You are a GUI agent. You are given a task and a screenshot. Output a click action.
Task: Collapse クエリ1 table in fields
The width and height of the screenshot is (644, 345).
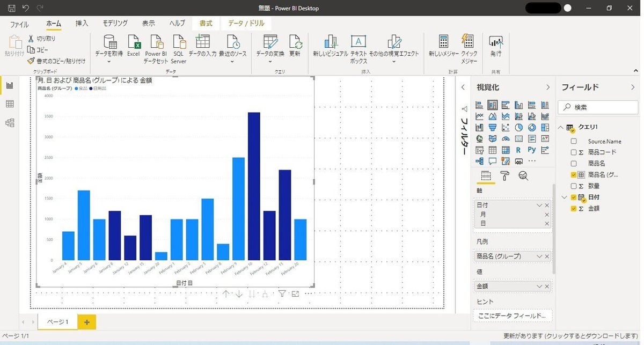(561, 127)
